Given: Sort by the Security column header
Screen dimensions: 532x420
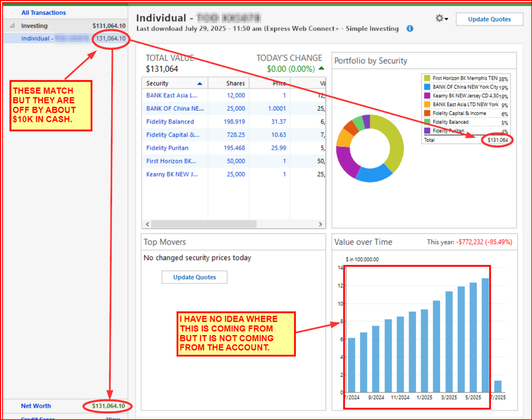Looking at the screenshot, I should [x=175, y=83].
